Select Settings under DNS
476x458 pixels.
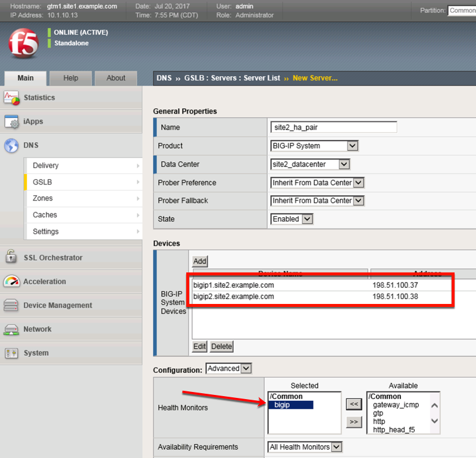point(83,231)
